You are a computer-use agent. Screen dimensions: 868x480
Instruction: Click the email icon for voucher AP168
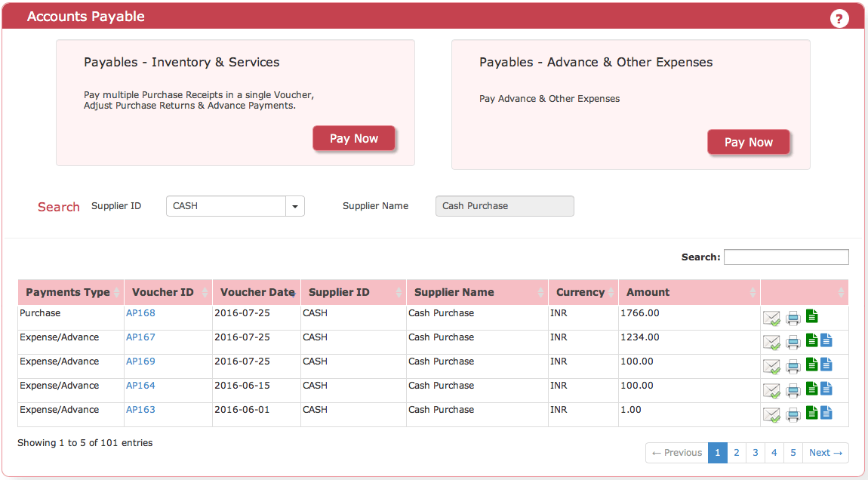tap(771, 318)
